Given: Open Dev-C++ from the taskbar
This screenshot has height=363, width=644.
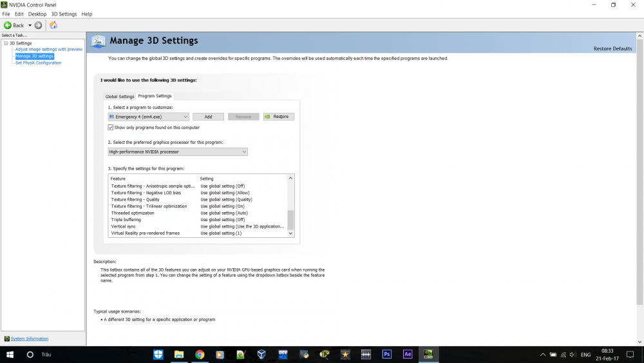Looking at the screenshot, I should coord(283,355).
